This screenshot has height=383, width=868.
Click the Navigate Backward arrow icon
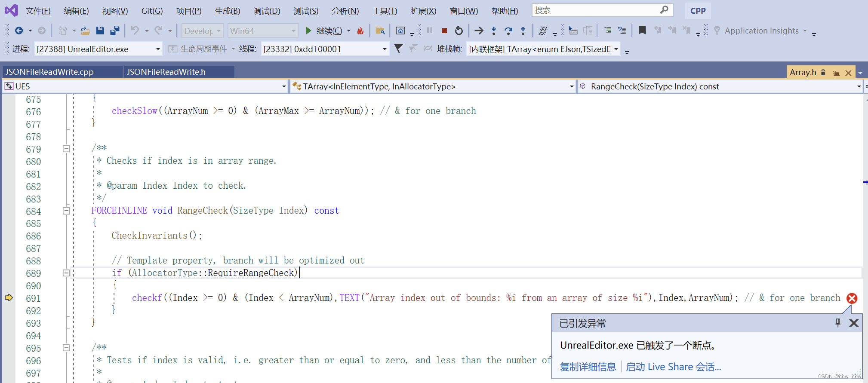(x=19, y=31)
